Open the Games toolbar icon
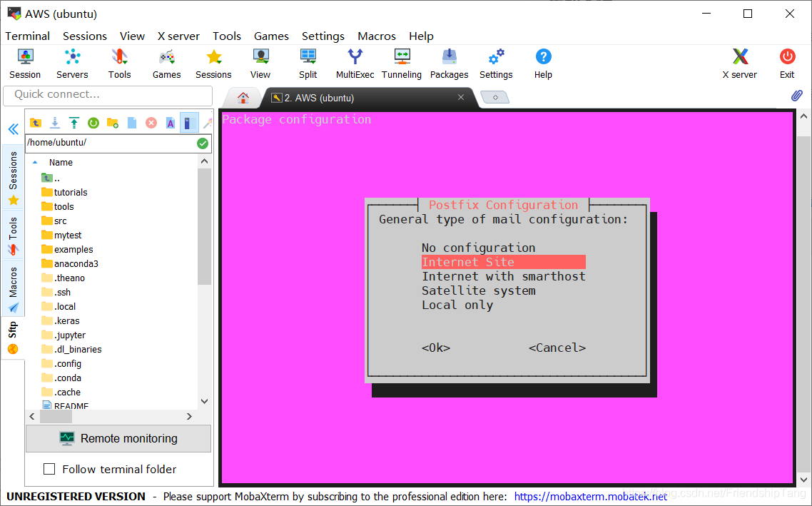The height and width of the screenshot is (506, 812). [167, 64]
